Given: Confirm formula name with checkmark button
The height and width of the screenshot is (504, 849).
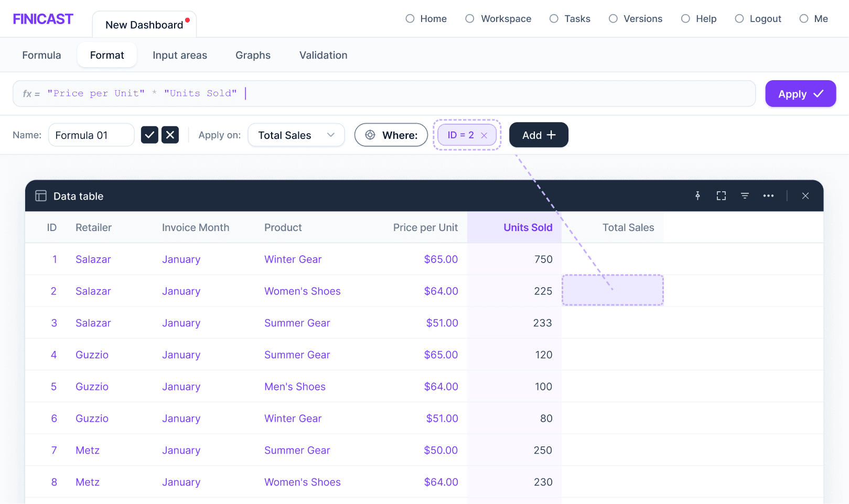Looking at the screenshot, I should (149, 135).
